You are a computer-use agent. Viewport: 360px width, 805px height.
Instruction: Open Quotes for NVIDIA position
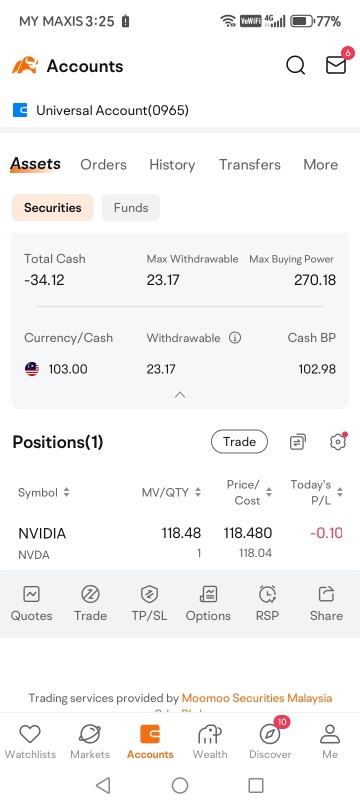[31, 604]
